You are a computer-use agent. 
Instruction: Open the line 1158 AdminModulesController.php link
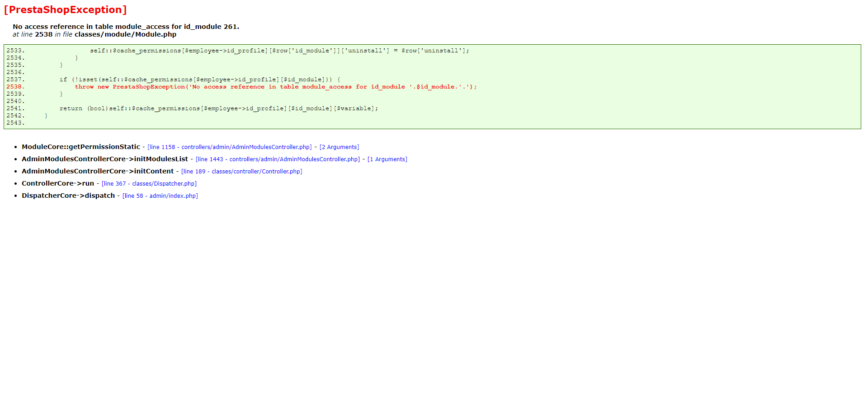pos(230,147)
